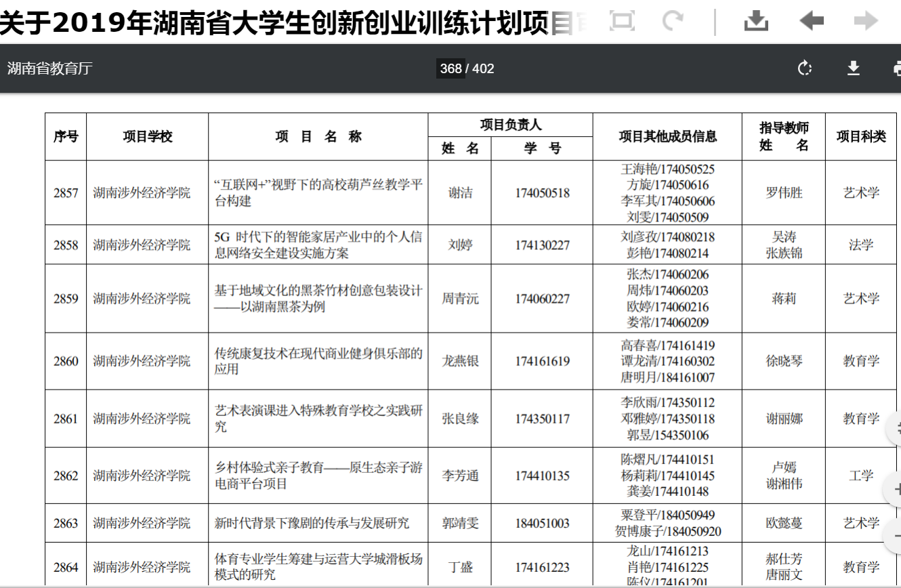This screenshot has width=901, height=588.
Task: Click the 项目负责人 header cell
Action: coord(511,125)
